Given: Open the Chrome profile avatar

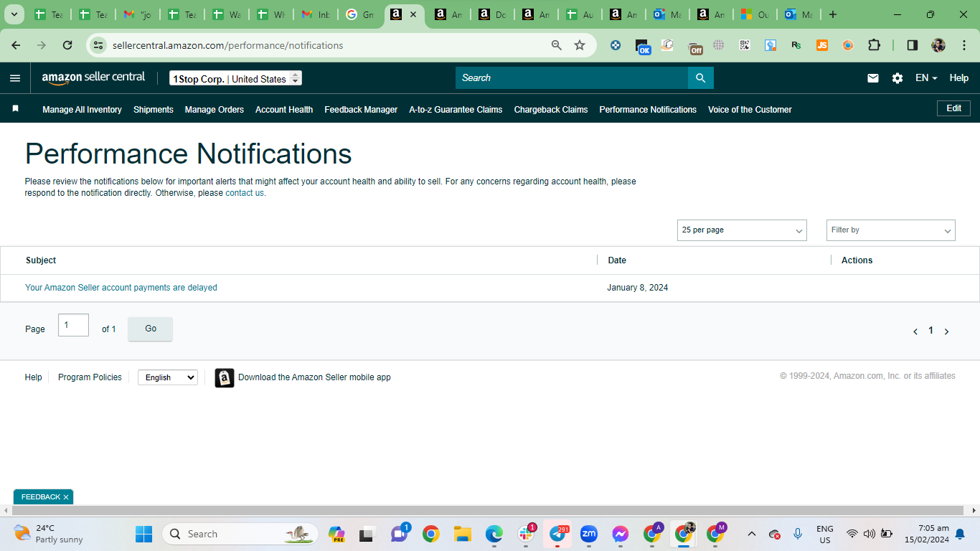Looking at the screenshot, I should click(938, 45).
